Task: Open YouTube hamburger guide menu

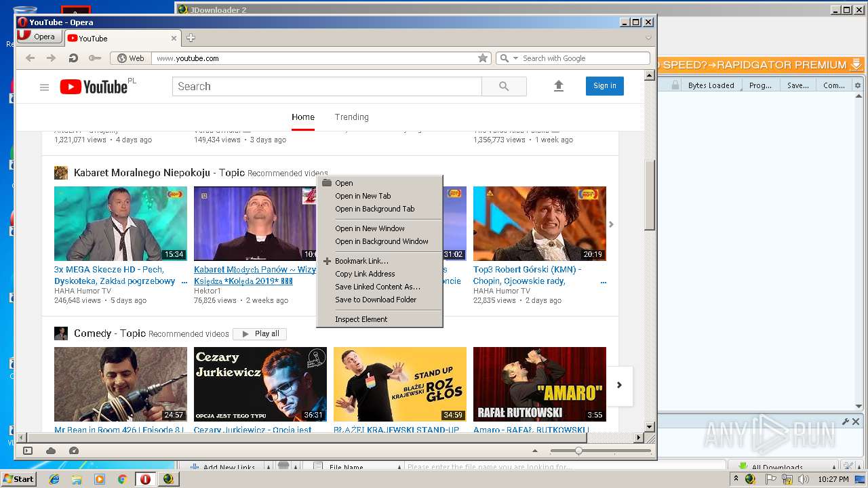Action: pos(45,87)
